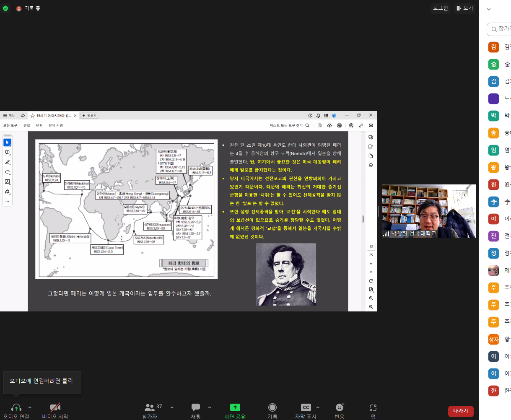Click the red 나가기 leave button
This screenshot has width=511, height=420.
pos(460,411)
